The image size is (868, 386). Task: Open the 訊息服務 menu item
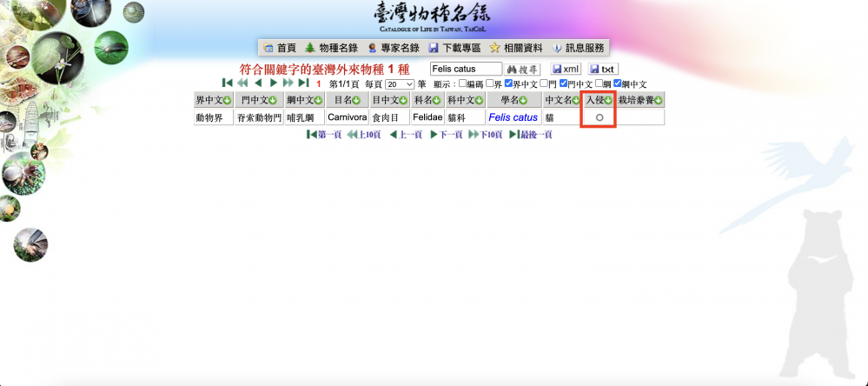578,48
